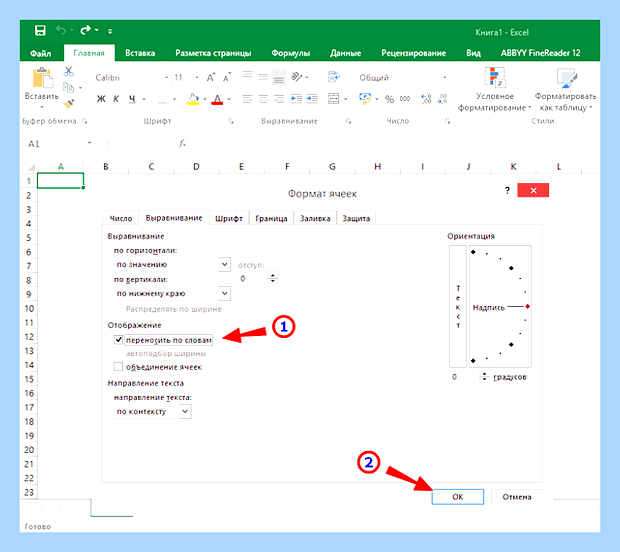Open Форматировать как таблицу menu
620x552 pixels.
click(565, 89)
